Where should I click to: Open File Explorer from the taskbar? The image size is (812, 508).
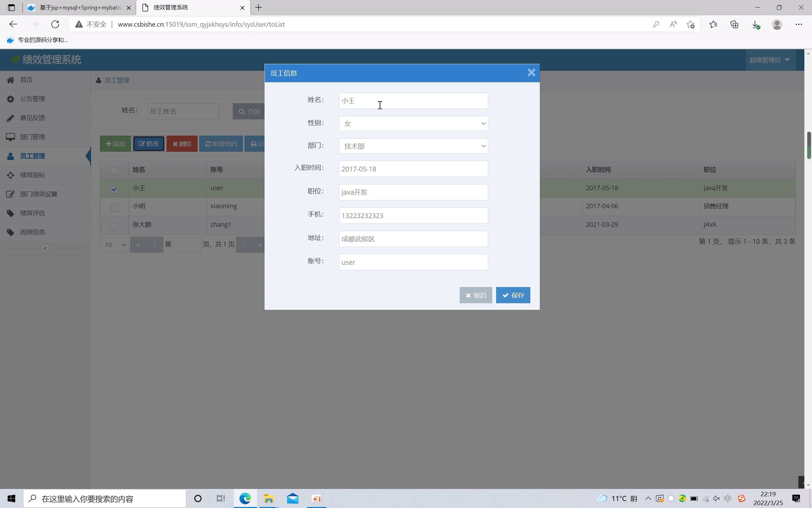(268, 498)
